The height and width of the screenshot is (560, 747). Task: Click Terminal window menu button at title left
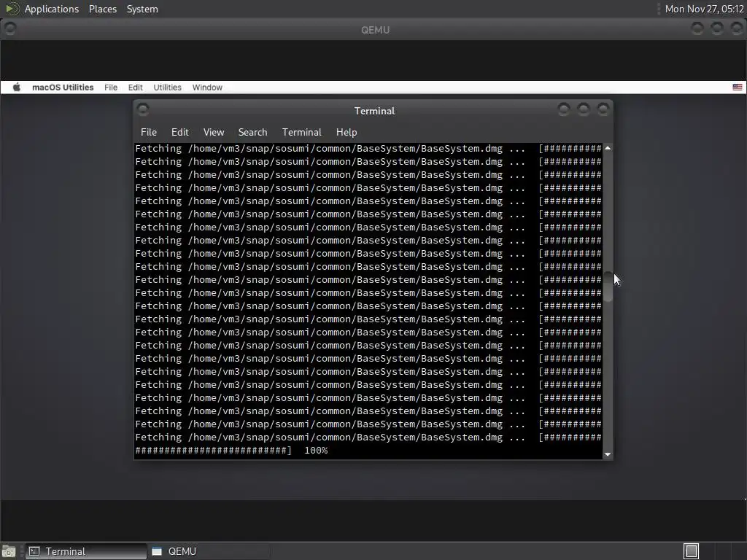(143, 110)
